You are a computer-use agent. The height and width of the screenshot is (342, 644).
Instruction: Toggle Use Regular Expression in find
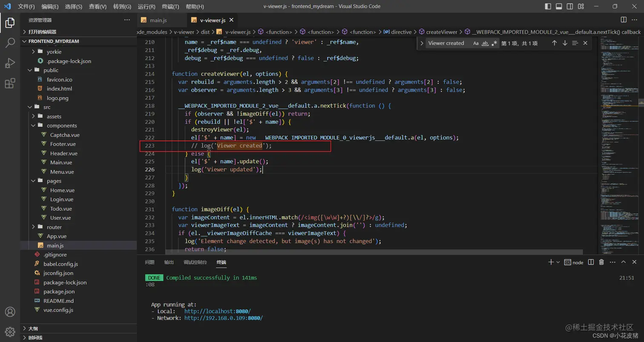(x=494, y=43)
